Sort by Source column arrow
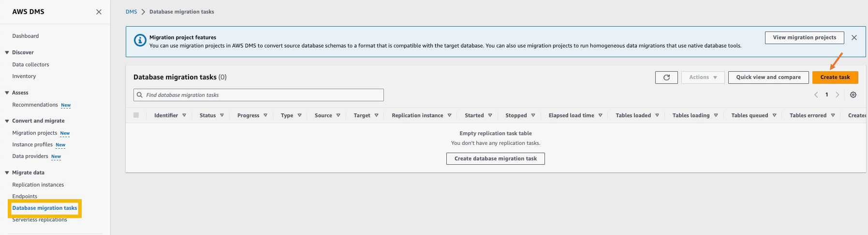The height and width of the screenshot is (235, 868). tap(338, 115)
